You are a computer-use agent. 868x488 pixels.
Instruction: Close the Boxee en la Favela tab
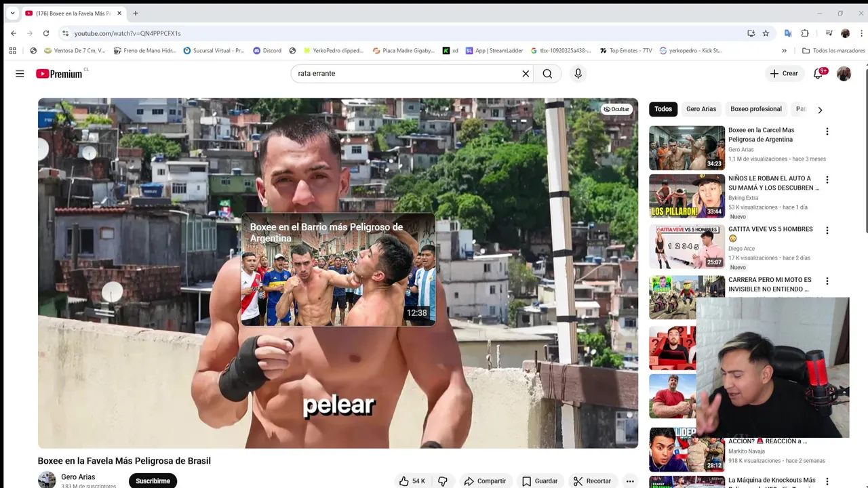tap(119, 13)
